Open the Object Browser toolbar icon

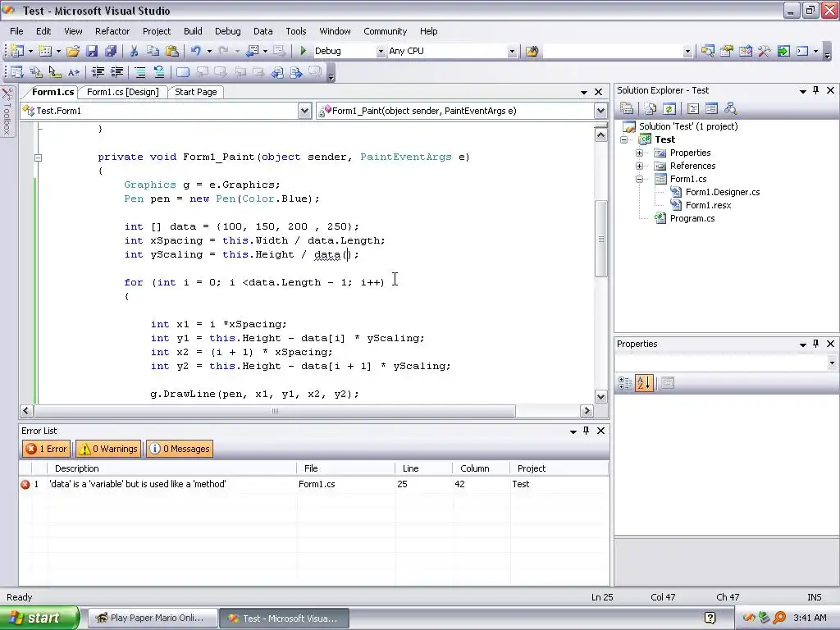click(746, 51)
